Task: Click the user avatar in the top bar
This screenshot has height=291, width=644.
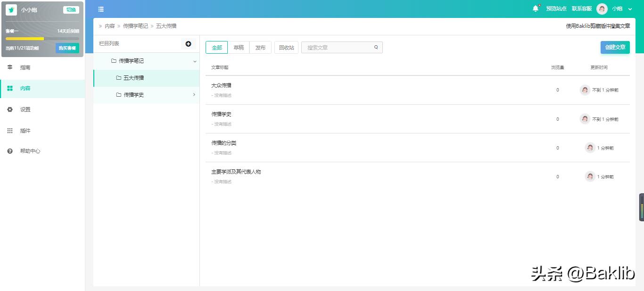Action: [x=602, y=8]
